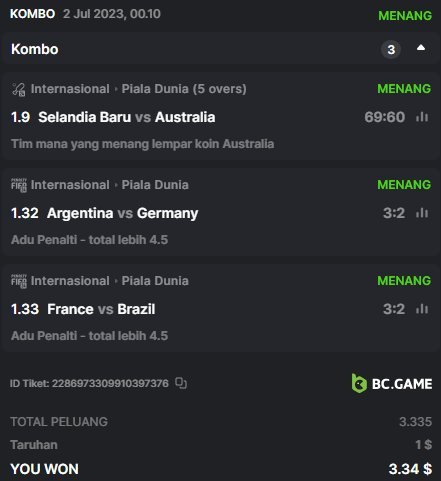Open statistics icon for Selandia Baru vs Australia
441x481 pixels.
coord(422,117)
